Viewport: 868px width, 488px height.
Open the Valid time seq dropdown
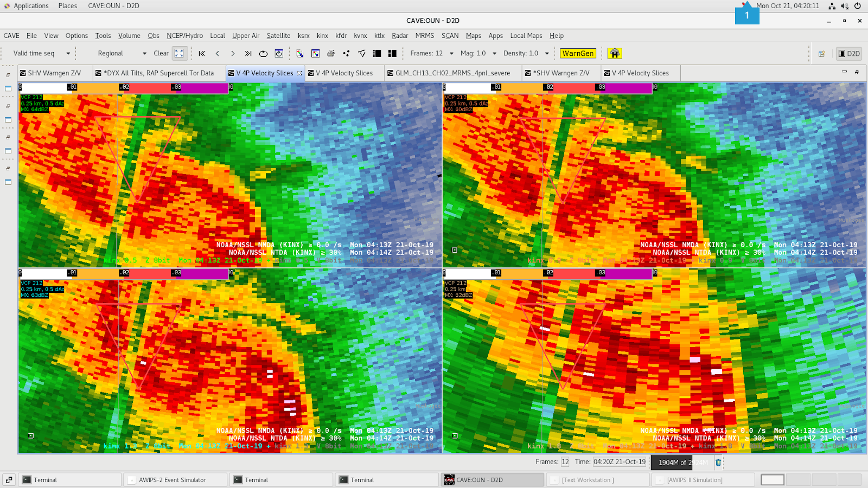68,53
